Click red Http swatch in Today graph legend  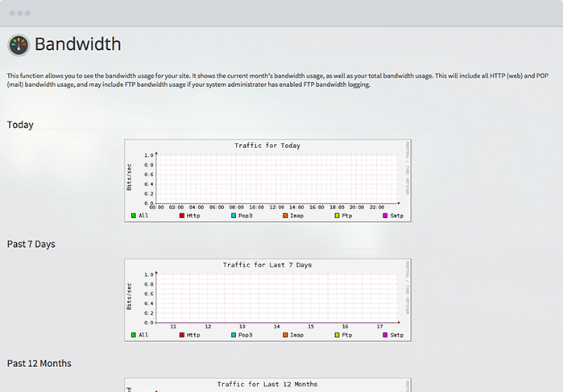182,216
